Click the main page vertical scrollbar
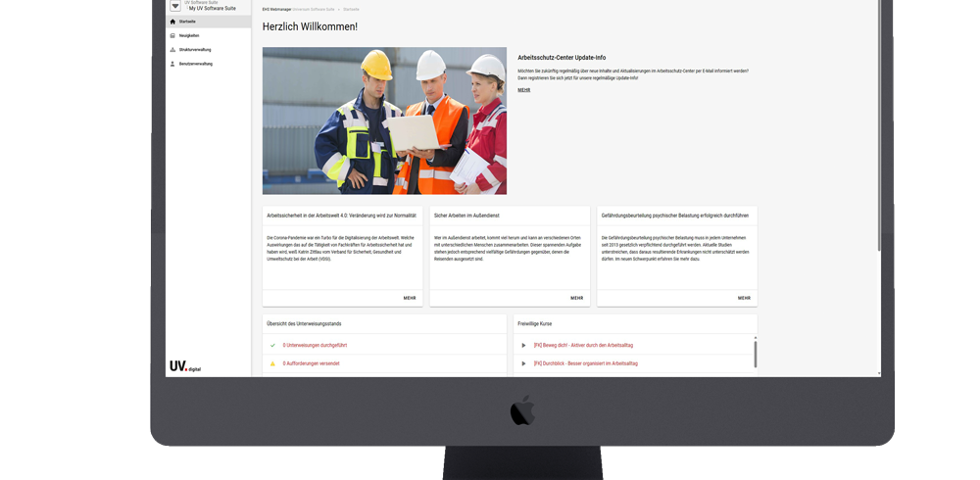The height and width of the screenshot is (480, 980). pos(879,125)
